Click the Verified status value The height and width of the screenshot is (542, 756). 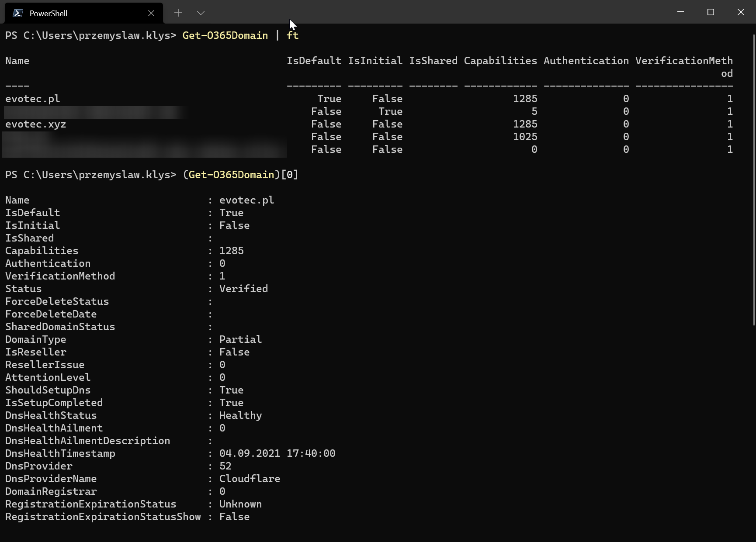tap(243, 289)
